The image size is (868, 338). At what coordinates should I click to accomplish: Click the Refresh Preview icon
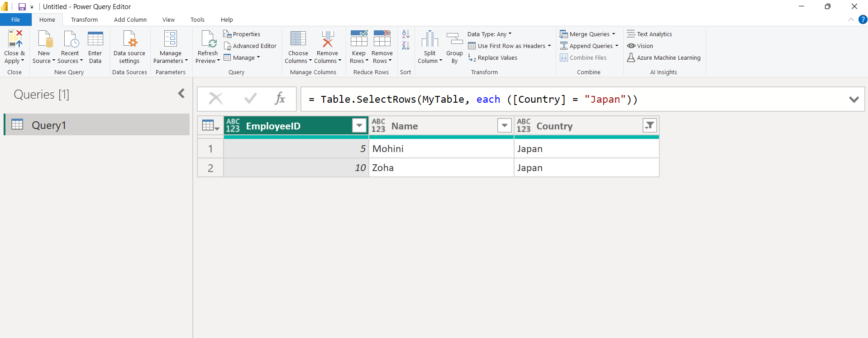208,39
